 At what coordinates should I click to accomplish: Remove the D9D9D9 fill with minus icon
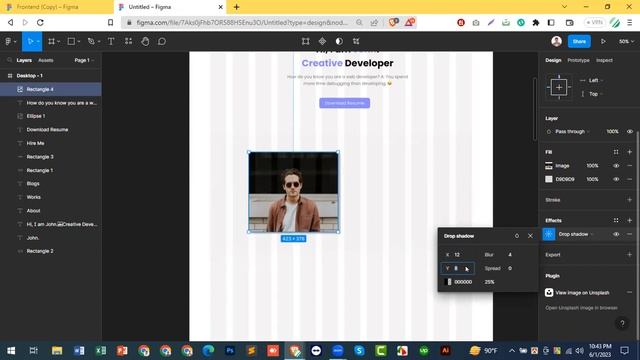629,179
